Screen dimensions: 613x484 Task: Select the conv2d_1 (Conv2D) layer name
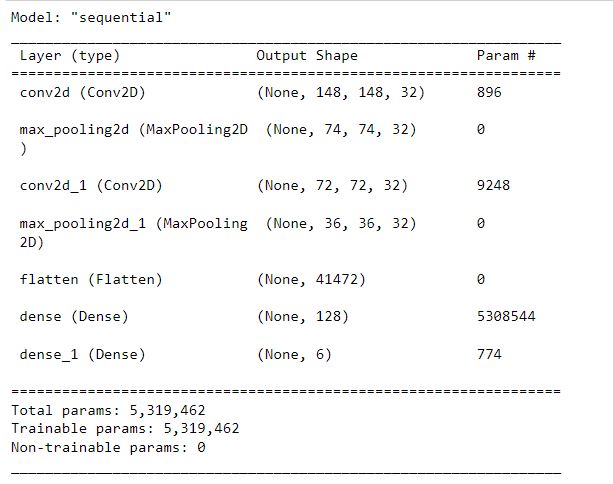point(91,185)
